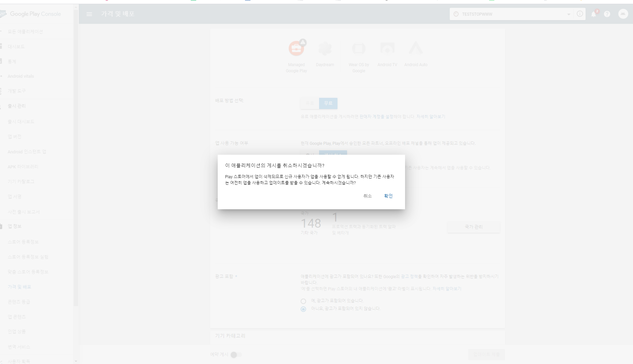The width and height of the screenshot is (633, 364).
Task: Expand the TESTSTOPWWW app selector dropdown
Action: [x=569, y=14]
